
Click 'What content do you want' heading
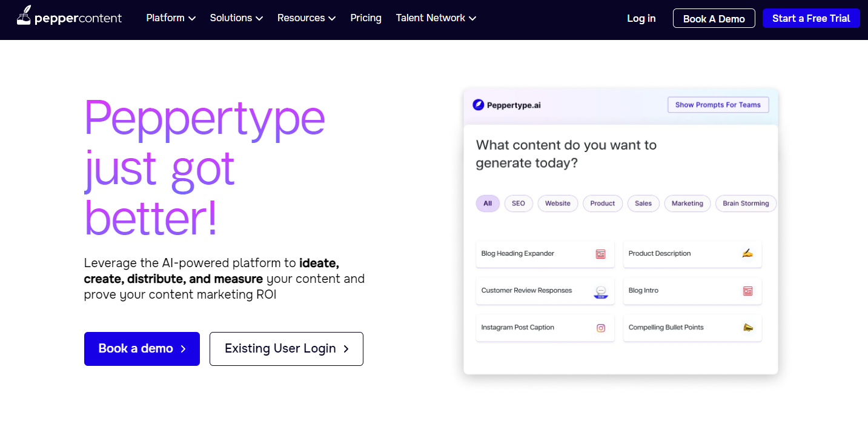pyautogui.click(x=566, y=154)
